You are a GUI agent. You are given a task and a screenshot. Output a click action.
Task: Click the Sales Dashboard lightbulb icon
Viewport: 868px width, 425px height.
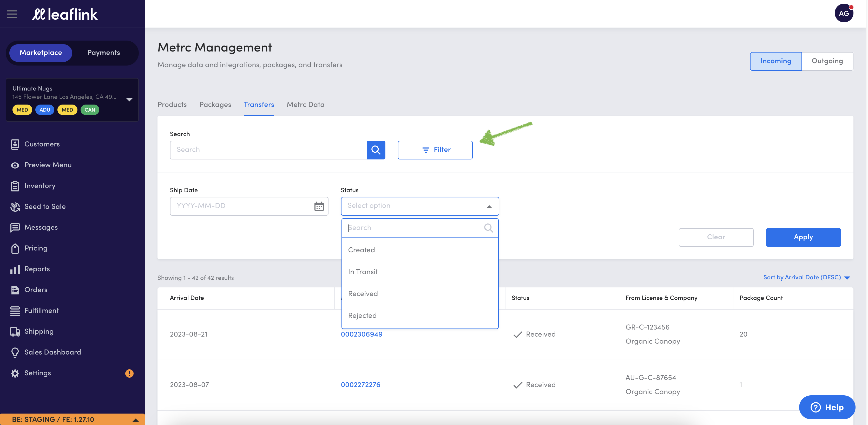(x=15, y=352)
